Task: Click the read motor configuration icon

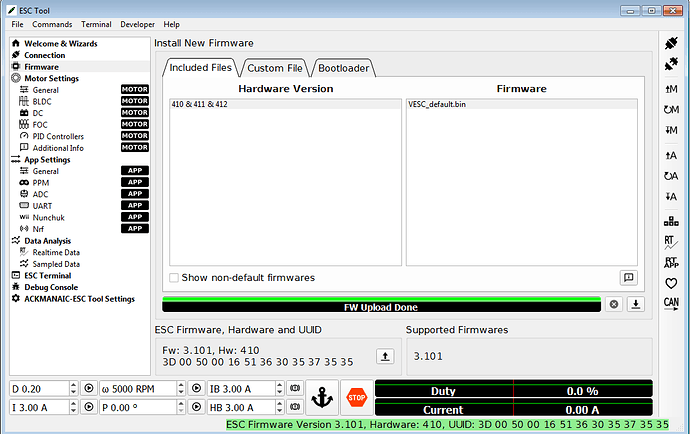Action: tap(671, 90)
